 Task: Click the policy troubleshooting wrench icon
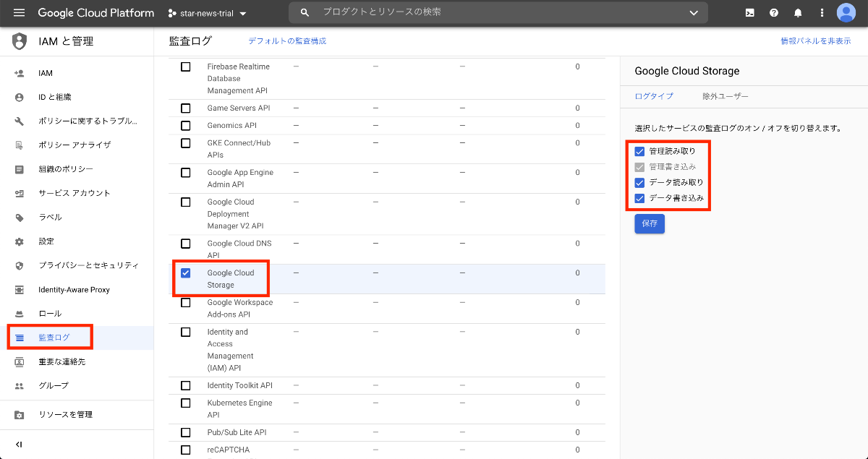[x=20, y=121]
